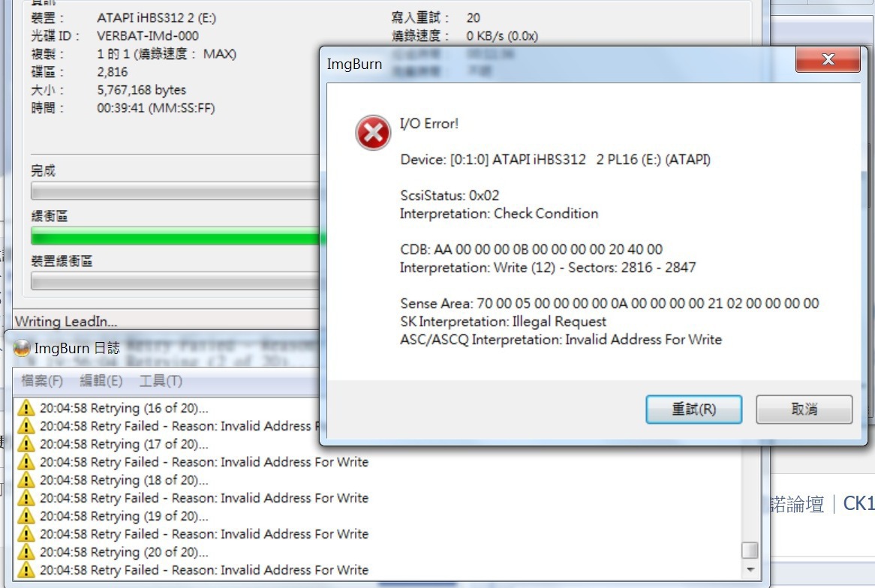
Task: Click the 重試(R) retry button
Action: [693, 409]
